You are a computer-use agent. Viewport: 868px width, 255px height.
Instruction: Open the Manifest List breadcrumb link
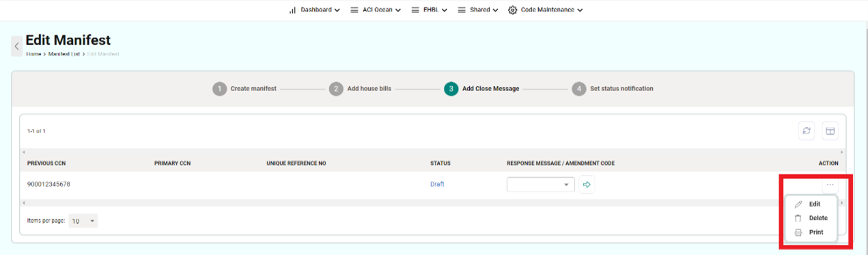click(63, 54)
